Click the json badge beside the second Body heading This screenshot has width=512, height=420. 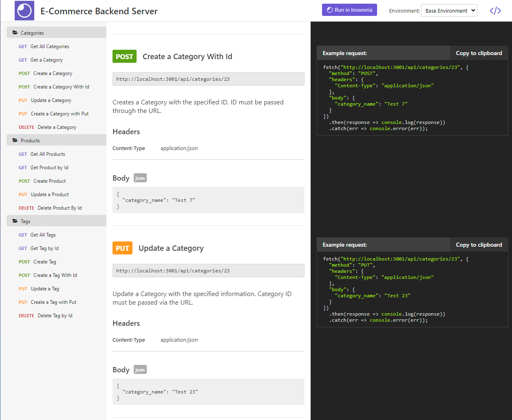pyautogui.click(x=140, y=370)
